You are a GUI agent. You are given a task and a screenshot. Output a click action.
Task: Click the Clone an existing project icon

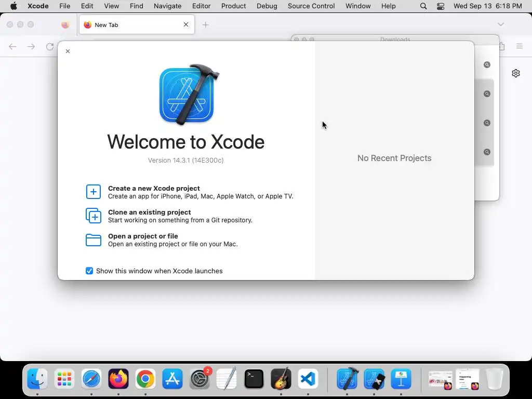tap(94, 216)
